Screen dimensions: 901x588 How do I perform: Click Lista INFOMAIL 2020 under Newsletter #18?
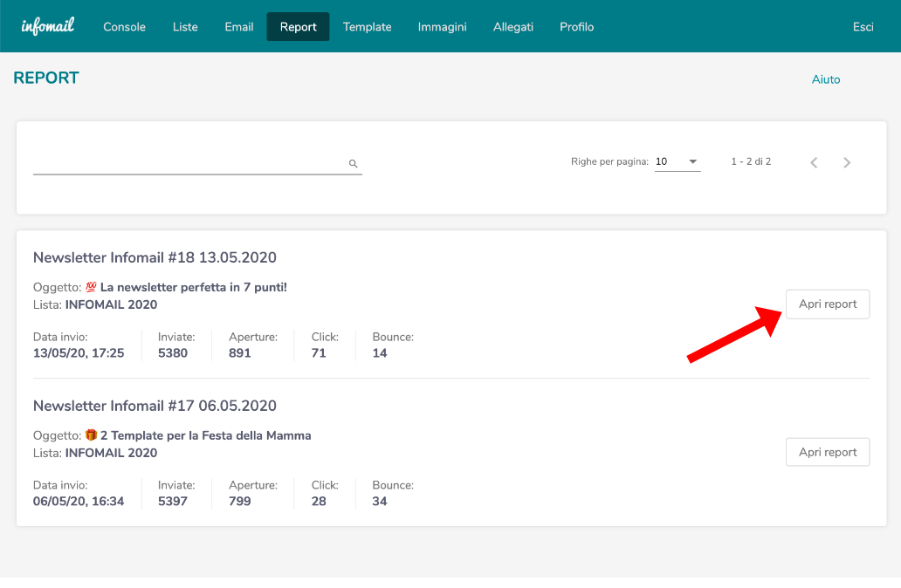click(x=111, y=305)
